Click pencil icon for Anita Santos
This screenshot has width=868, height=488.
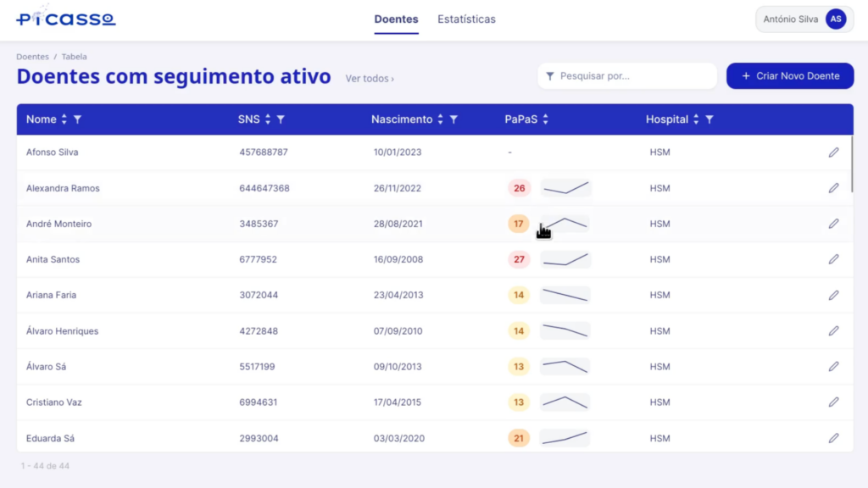[x=833, y=259]
